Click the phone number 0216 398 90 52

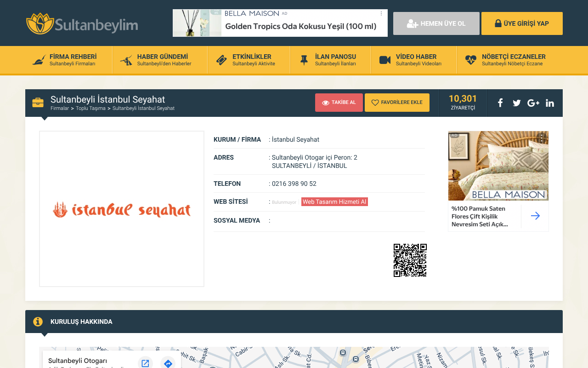[294, 184]
